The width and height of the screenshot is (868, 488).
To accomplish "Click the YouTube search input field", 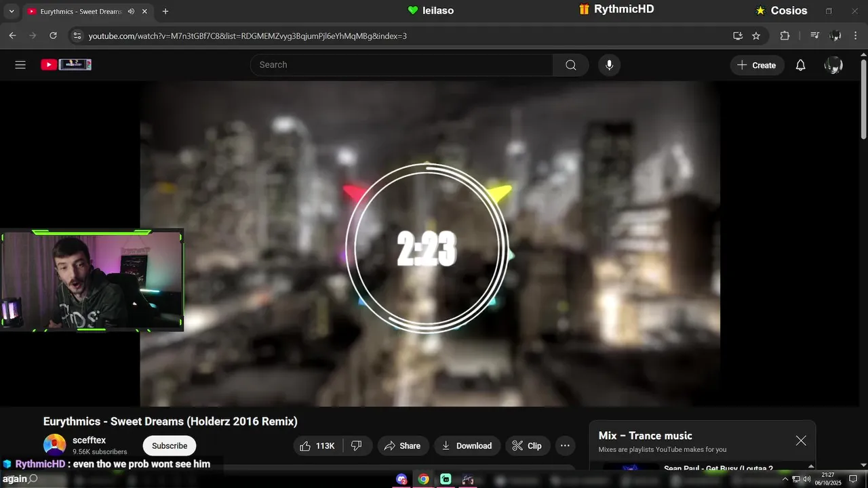I will 401,65.
